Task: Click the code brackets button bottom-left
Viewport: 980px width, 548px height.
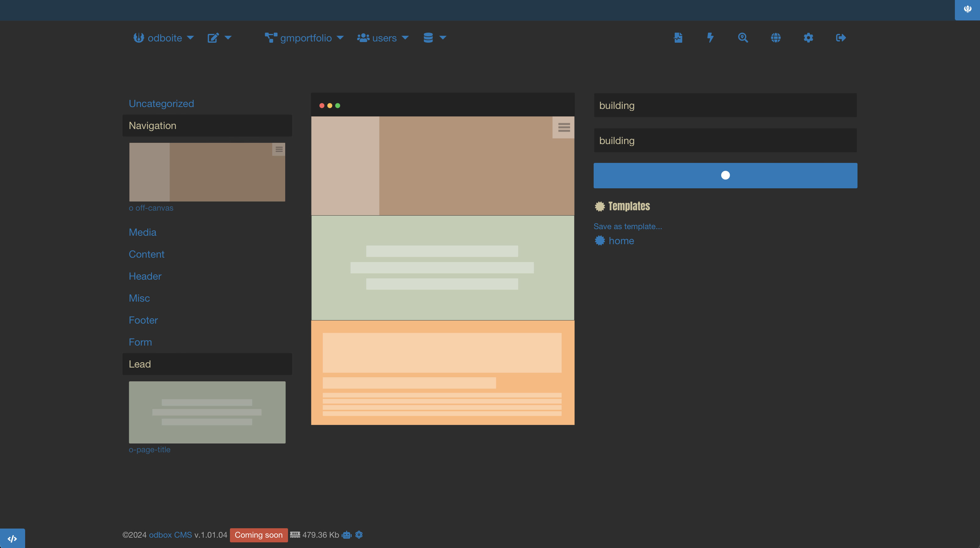Action: (13, 539)
